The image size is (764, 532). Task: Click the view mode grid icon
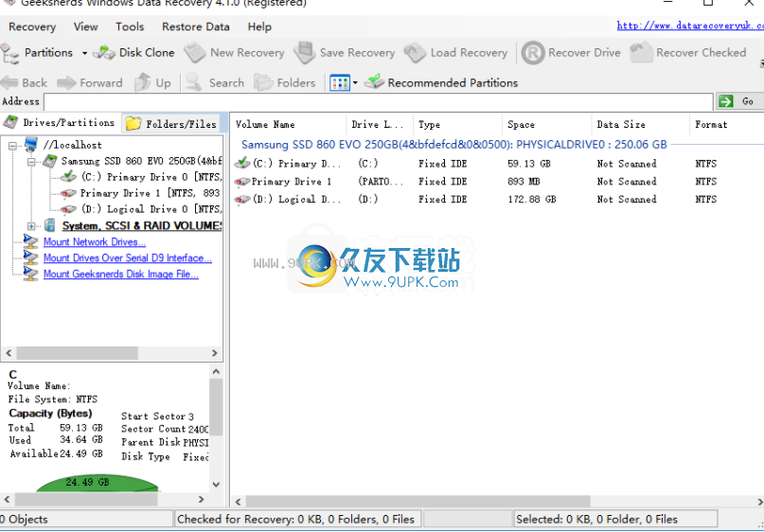click(340, 82)
